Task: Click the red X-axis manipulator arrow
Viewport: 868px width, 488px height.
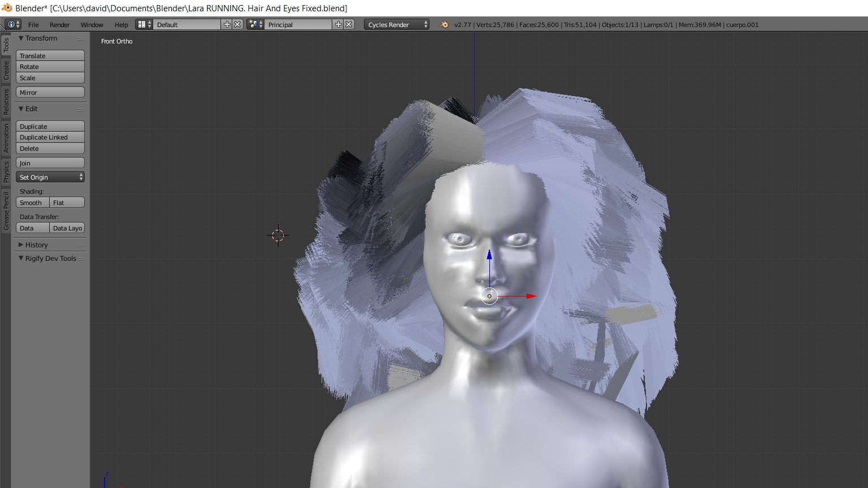Action: (531, 295)
